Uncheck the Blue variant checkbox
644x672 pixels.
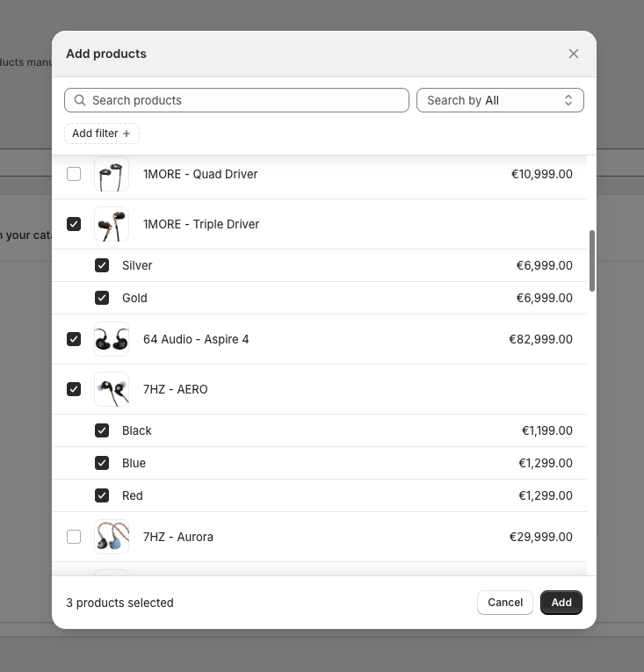102,463
